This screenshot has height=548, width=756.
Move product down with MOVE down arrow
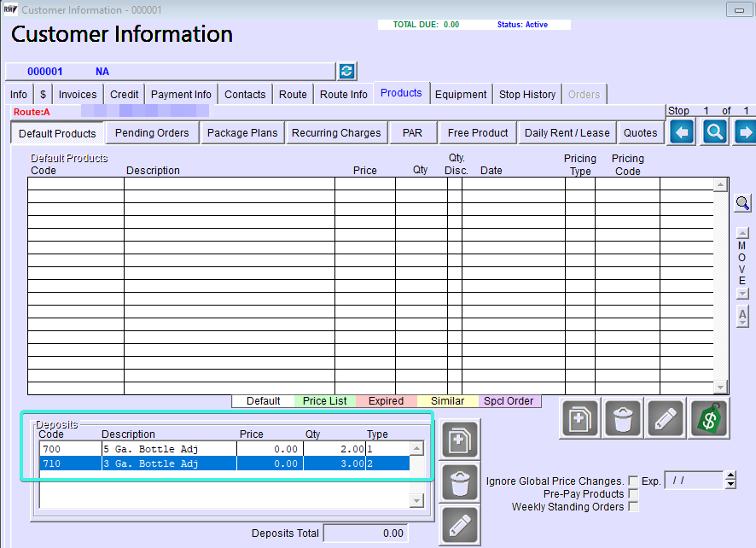[742, 294]
